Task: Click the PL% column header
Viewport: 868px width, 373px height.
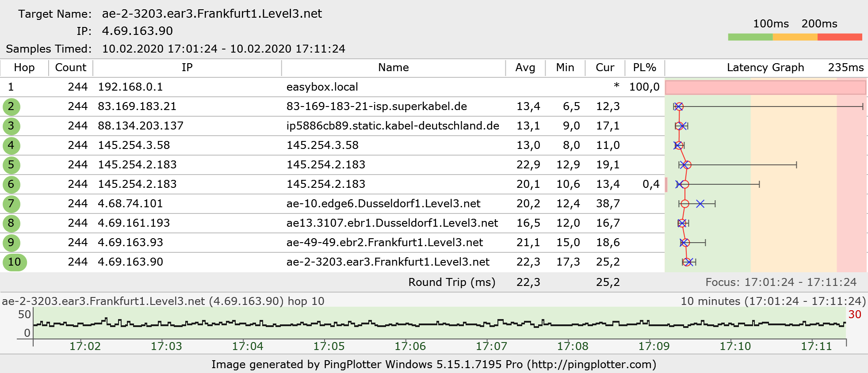Action: tap(644, 68)
